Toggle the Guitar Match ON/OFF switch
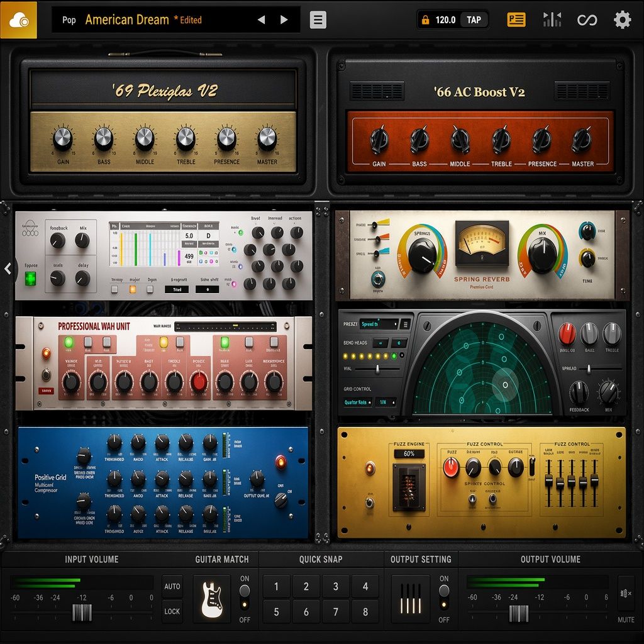 245,597
